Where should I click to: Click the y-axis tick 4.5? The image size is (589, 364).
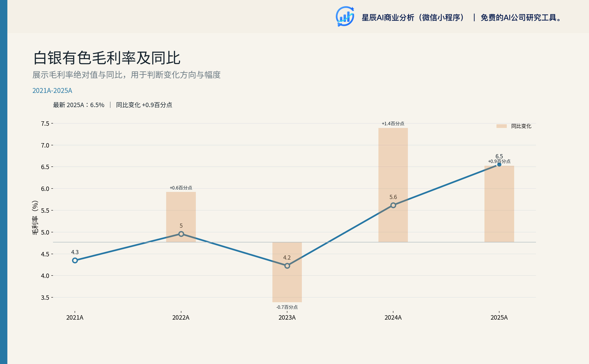(x=45, y=254)
